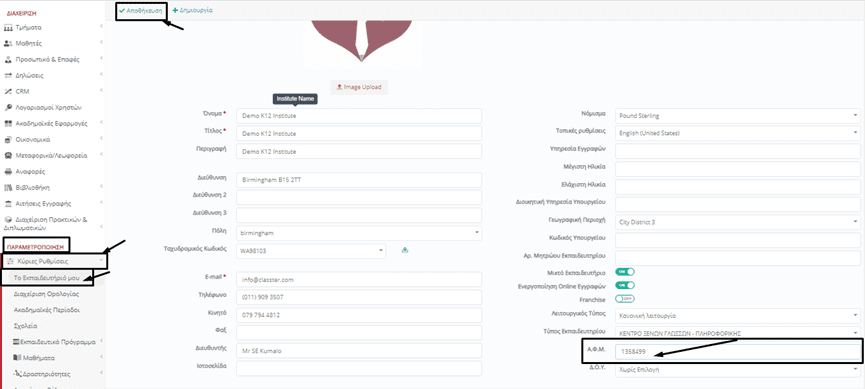Click the Δημιουργία create button
The image size is (865, 389).
click(193, 10)
